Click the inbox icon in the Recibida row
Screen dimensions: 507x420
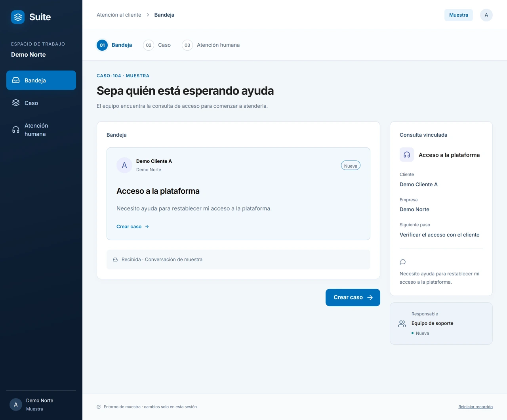115,260
